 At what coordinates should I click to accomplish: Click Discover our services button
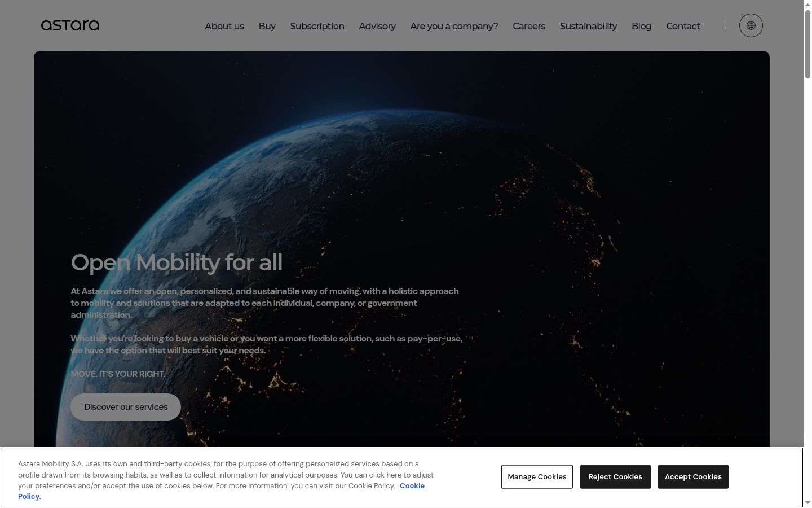tap(126, 407)
